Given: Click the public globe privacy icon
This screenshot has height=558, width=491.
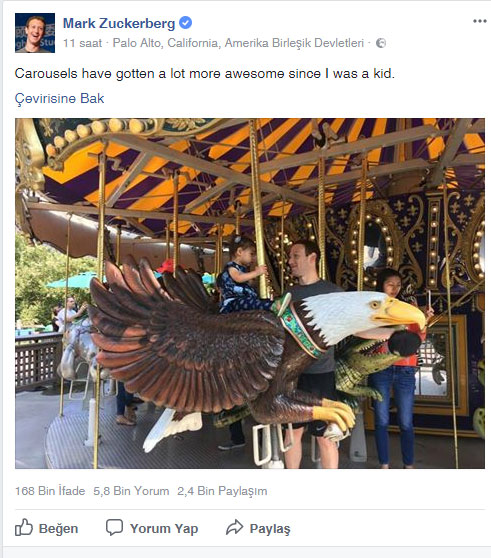Looking at the screenshot, I should tap(381, 43).
